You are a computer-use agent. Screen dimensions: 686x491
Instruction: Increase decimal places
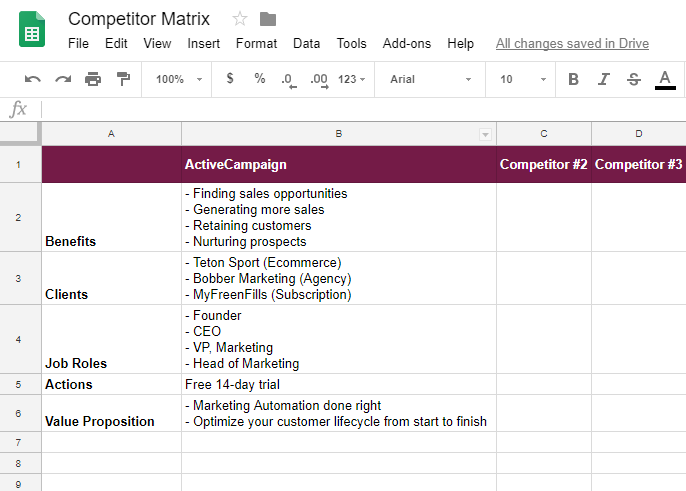[319, 81]
